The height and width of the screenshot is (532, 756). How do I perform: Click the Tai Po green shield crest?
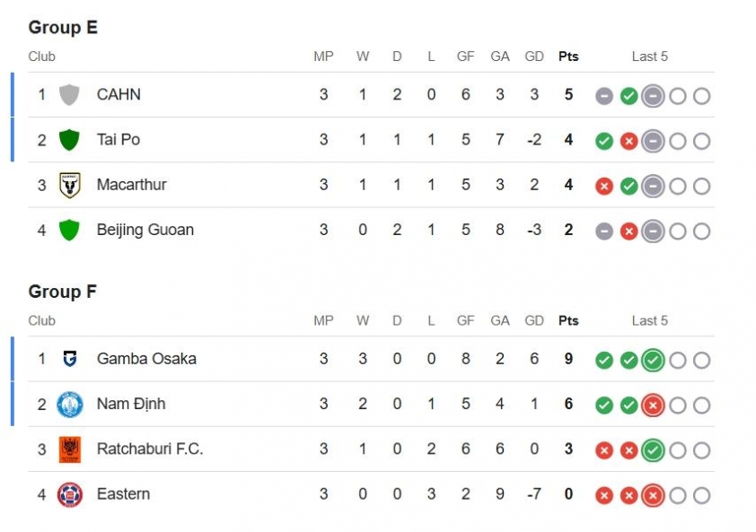pyautogui.click(x=69, y=140)
